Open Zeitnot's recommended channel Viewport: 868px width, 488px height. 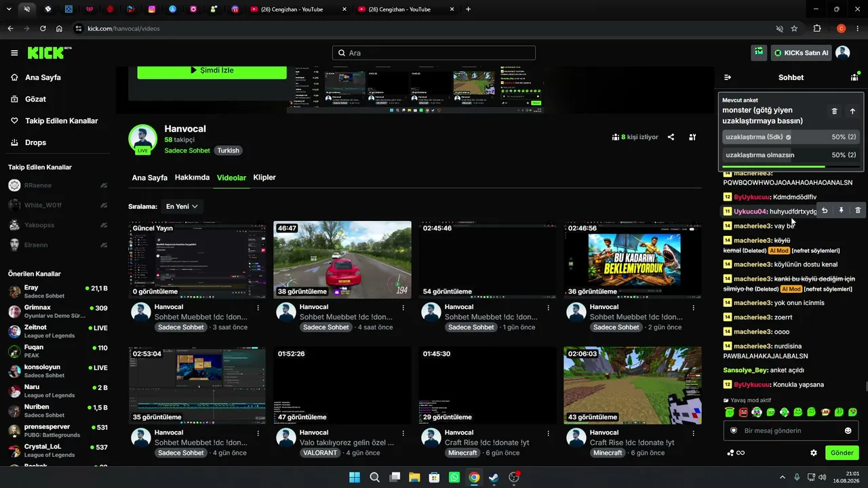(x=58, y=331)
